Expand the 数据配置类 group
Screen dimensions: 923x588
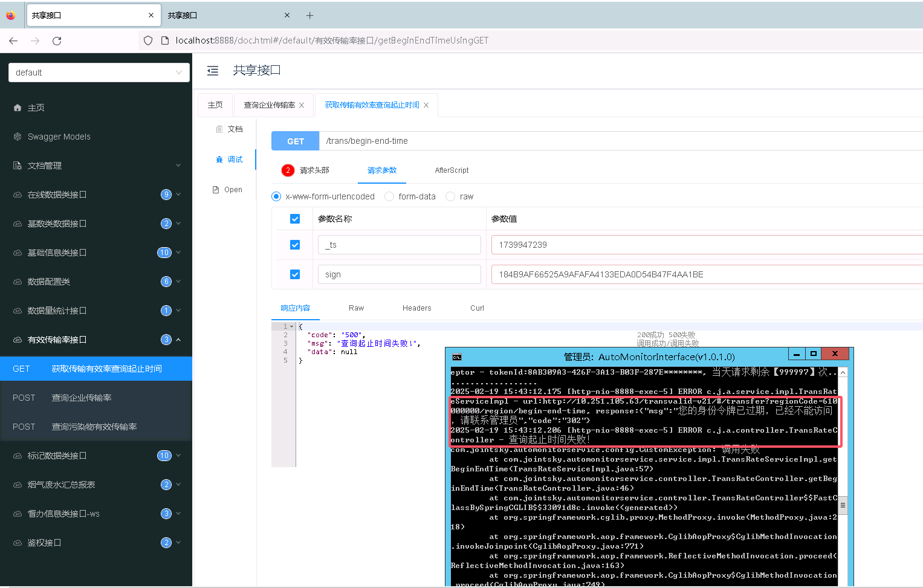coord(178,282)
